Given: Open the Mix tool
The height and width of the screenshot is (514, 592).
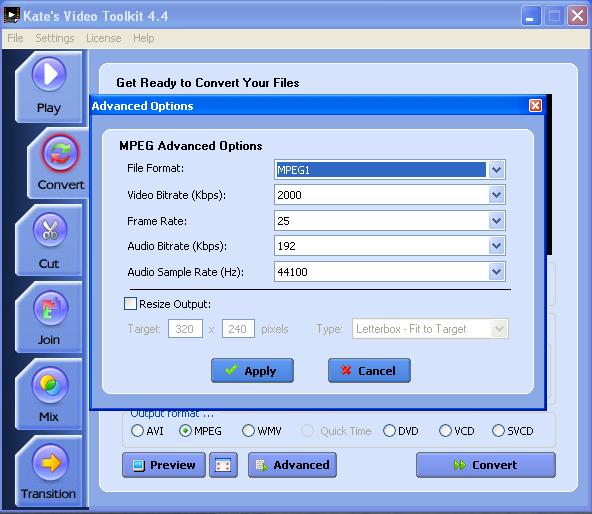Looking at the screenshot, I should click(x=49, y=394).
